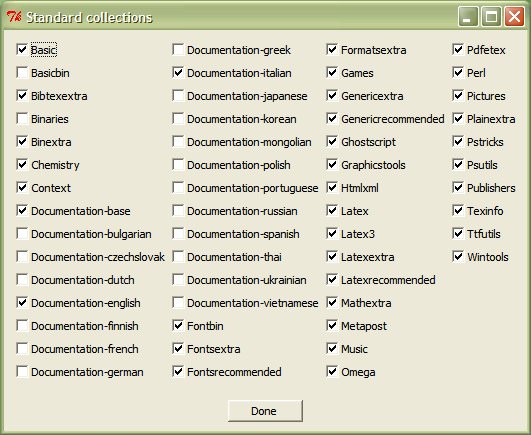Check the Documentation-dutch box
This screenshot has height=435, width=531.
coord(22,280)
